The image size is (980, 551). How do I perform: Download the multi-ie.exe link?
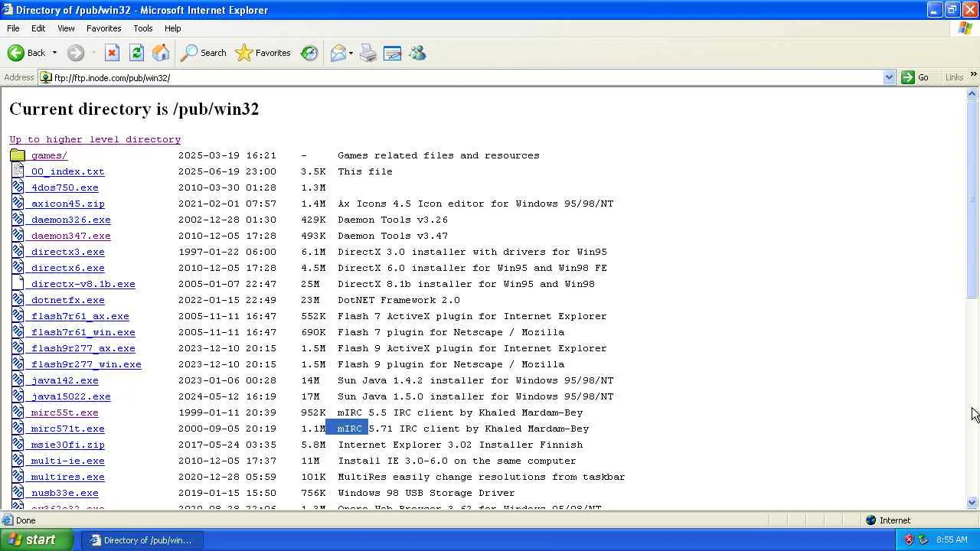[67, 461]
